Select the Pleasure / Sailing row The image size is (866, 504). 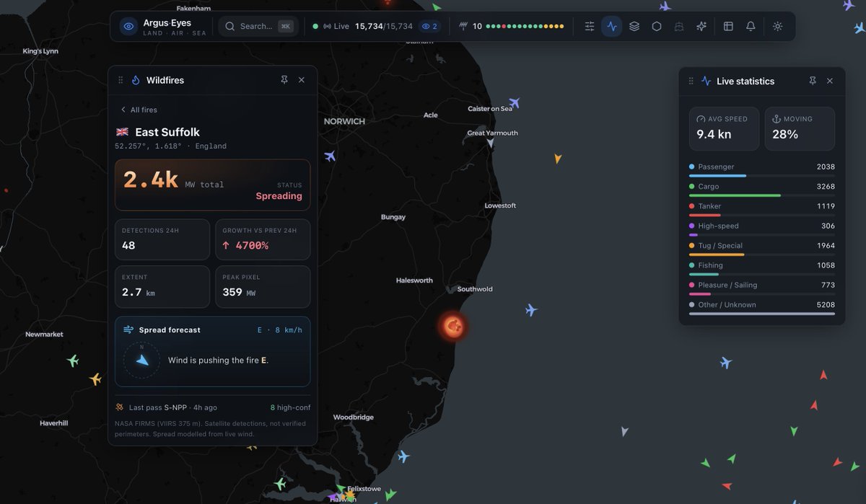(x=762, y=288)
